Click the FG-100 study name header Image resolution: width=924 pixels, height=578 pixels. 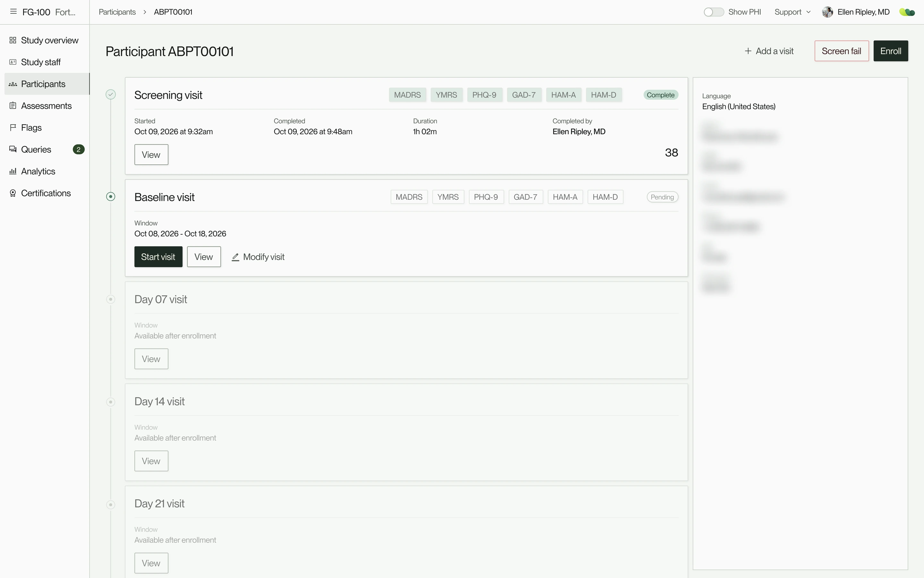36,12
